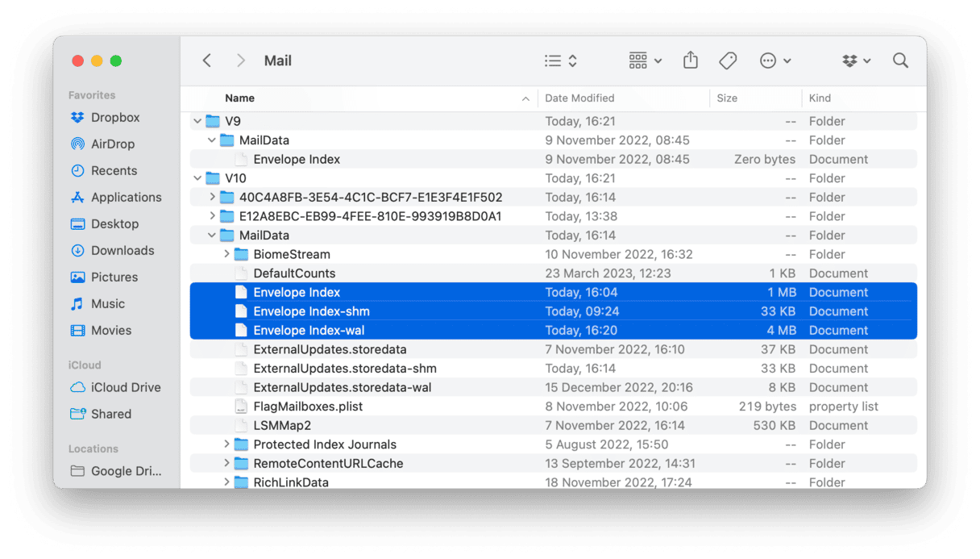Open the Share menu in the toolbar

click(690, 60)
